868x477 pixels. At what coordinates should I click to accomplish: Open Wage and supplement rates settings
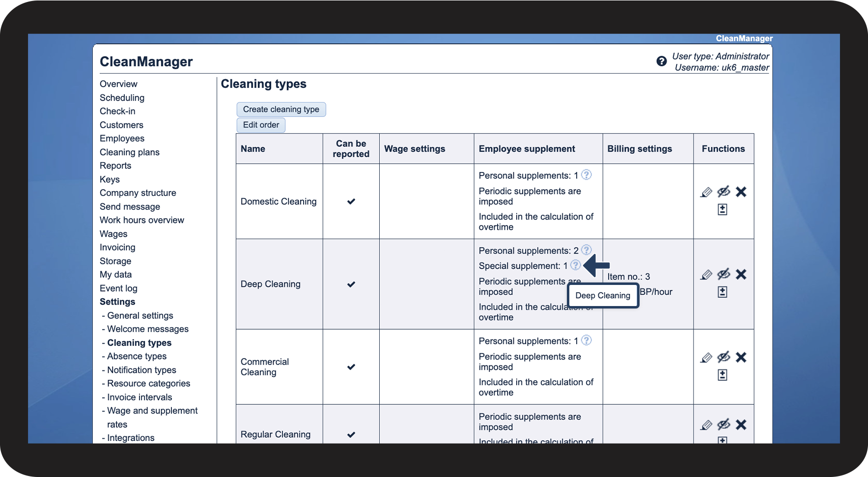pyautogui.click(x=152, y=417)
